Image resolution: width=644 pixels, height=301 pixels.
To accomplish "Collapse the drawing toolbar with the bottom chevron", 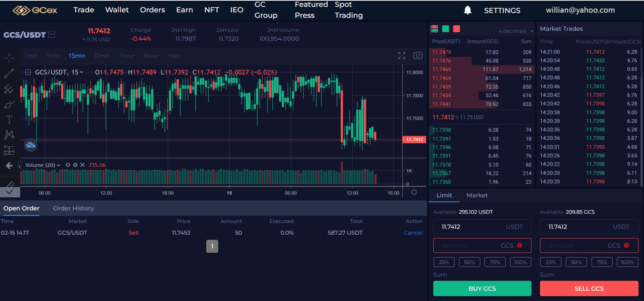I will click(x=10, y=192).
